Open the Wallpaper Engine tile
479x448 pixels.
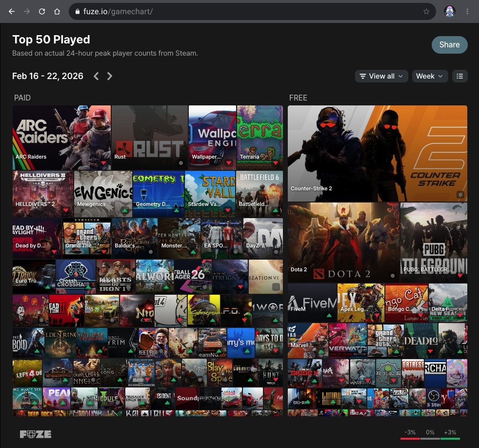[x=212, y=138]
